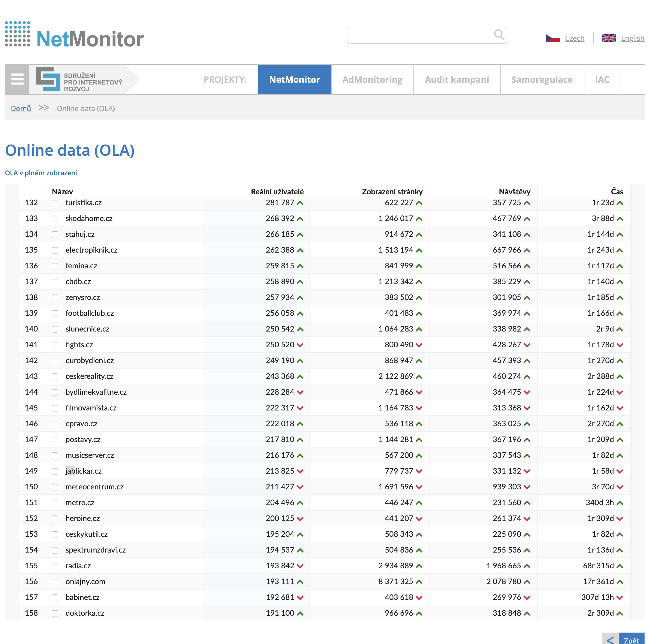The width and height of the screenshot is (650, 644).
Task: Click the red down-trend arrow beside fights.cz users
Action: [x=300, y=345]
